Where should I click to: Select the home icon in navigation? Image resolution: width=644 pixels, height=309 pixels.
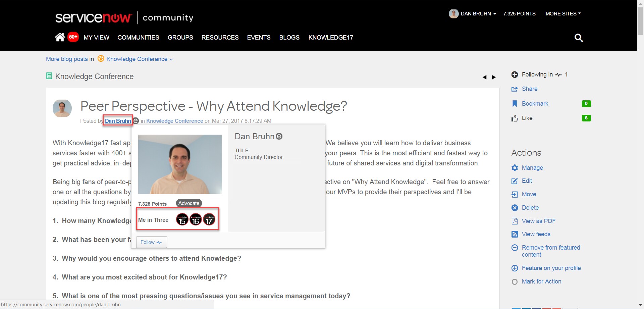[60, 37]
